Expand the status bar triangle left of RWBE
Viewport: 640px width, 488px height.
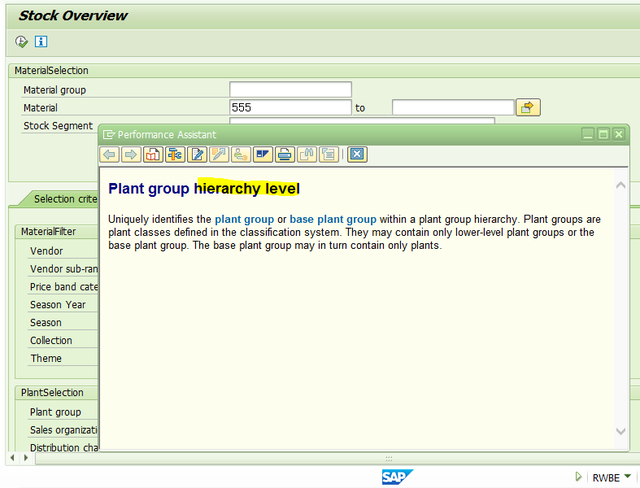(x=578, y=477)
